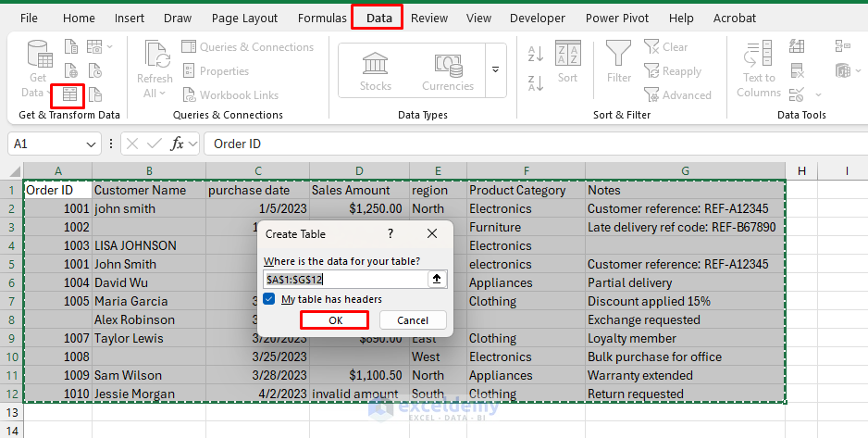Sort A to Z ascending

pos(535,54)
